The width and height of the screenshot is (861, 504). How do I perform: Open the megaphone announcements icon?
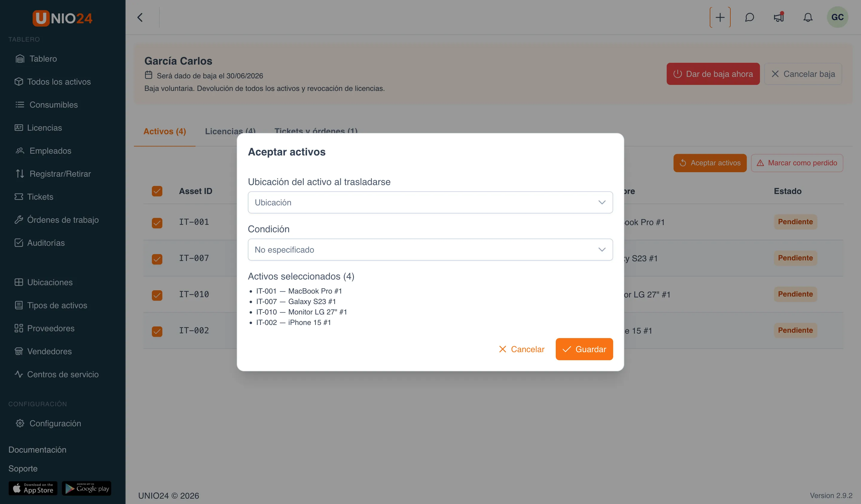[x=779, y=17]
